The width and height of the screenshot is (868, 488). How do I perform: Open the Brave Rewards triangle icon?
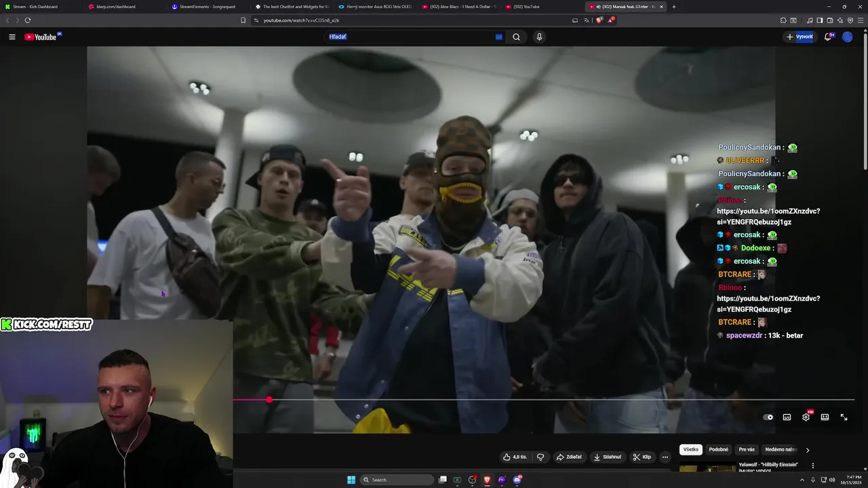pyautogui.click(x=610, y=20)
